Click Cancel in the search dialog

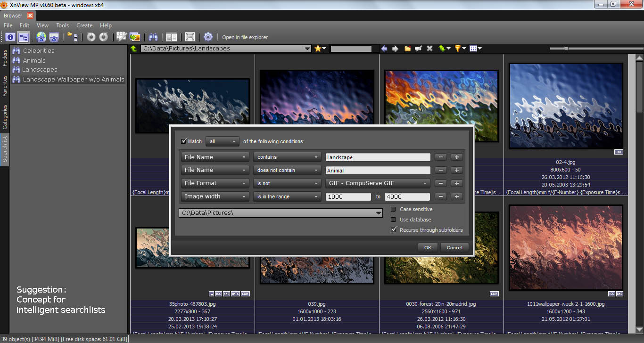(454, 247)
